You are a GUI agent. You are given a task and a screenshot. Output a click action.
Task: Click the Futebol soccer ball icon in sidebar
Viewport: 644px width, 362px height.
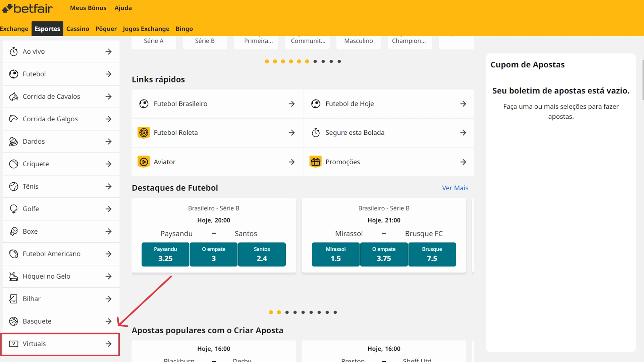pyautogui.click(x=13, y=74)
